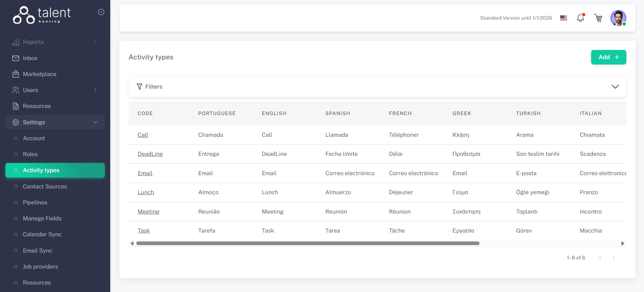Open the notifications bell
The width and height of the screenshot is (644, 292).
(580, 18)
